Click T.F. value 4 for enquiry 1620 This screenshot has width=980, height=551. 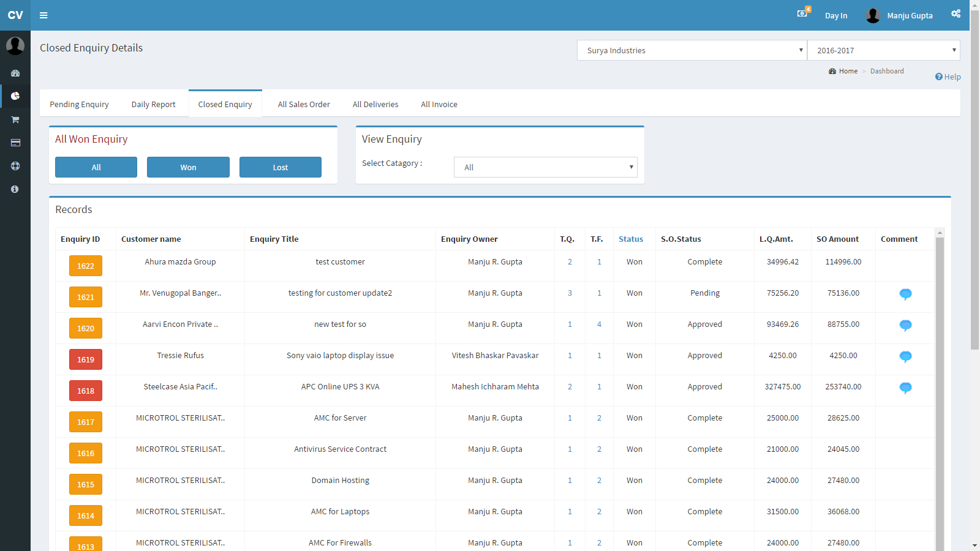tap(599, 324)
